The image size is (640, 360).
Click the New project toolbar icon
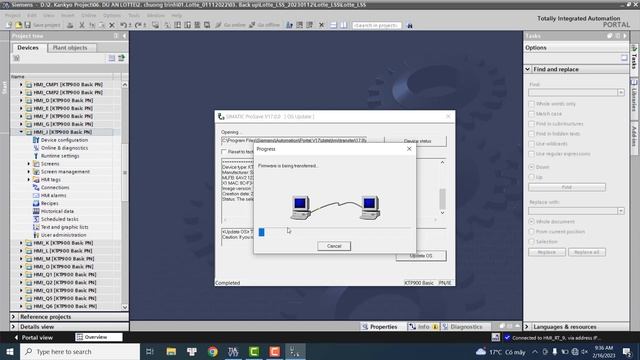click(x=9, y=25)
